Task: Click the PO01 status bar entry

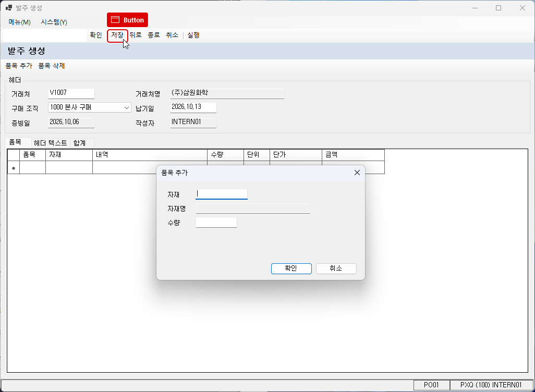Action: [431, 385]
